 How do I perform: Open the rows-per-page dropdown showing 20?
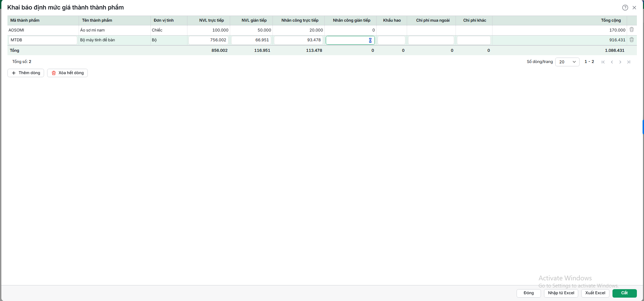[x=567, y=62]
